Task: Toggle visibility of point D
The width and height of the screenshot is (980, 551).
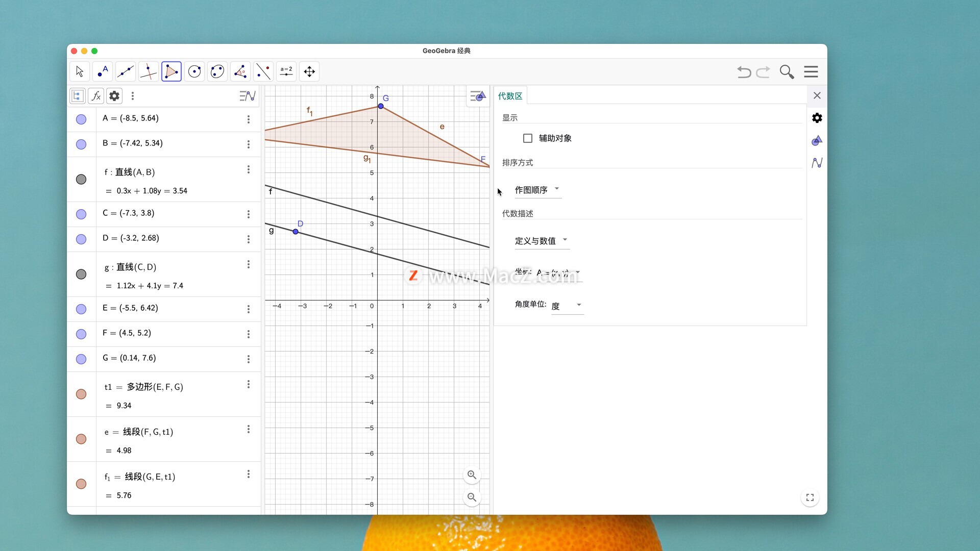Action: tap(81, 239)
